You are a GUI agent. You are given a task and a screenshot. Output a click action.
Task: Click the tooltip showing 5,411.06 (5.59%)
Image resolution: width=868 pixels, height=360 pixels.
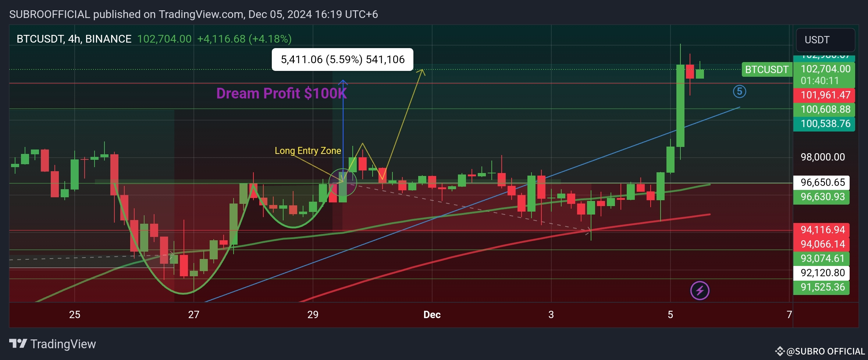click(342, 59)
